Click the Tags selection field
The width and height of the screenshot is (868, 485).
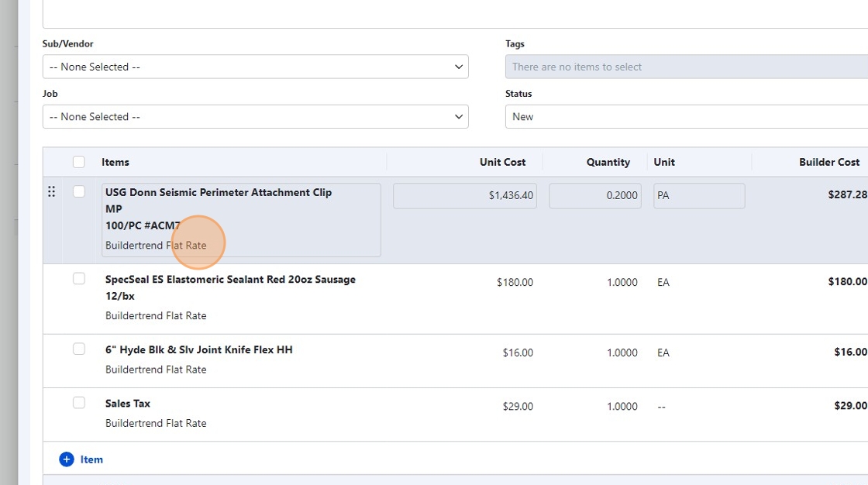[x=686, y=67]
